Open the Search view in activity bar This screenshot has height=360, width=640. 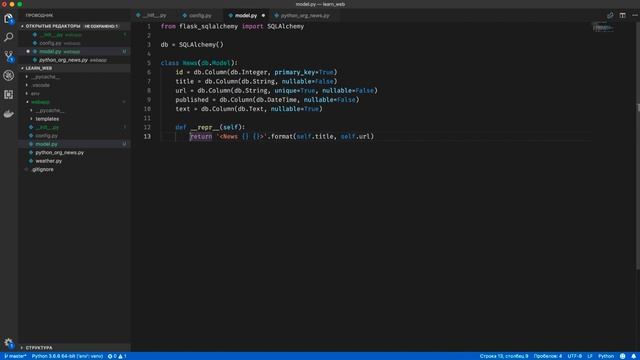(x=9, y=37)
